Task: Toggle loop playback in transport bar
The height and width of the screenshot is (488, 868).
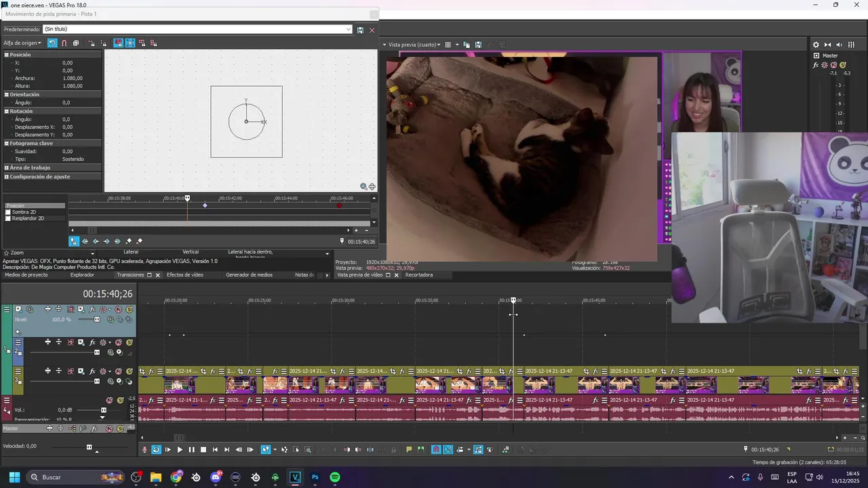Action: click(x=157, y=449)
